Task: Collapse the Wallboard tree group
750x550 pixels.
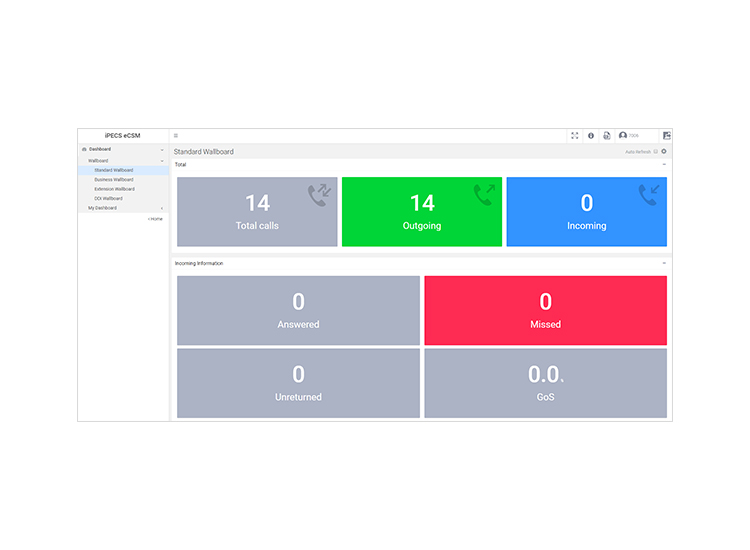Action: point(162,161)
